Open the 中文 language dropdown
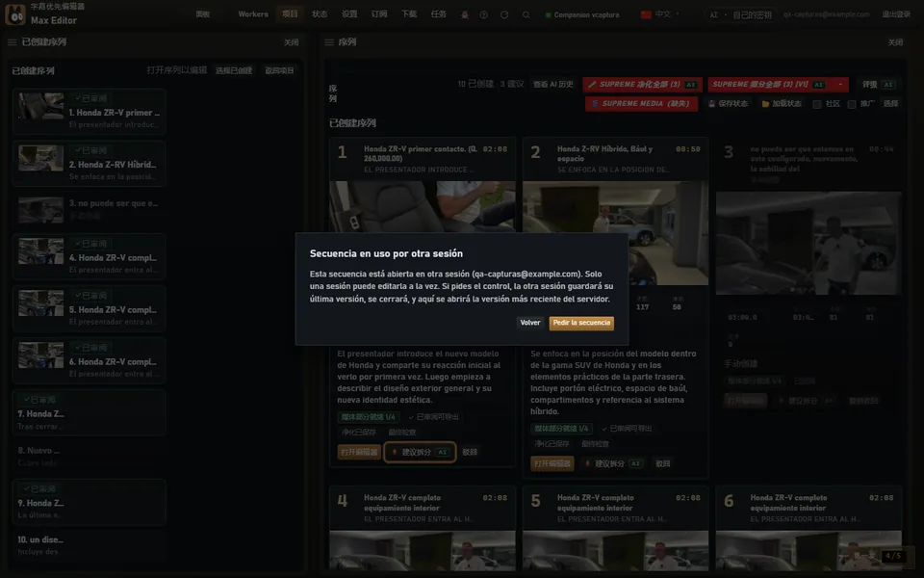924x578 pixels. [660, 14]
